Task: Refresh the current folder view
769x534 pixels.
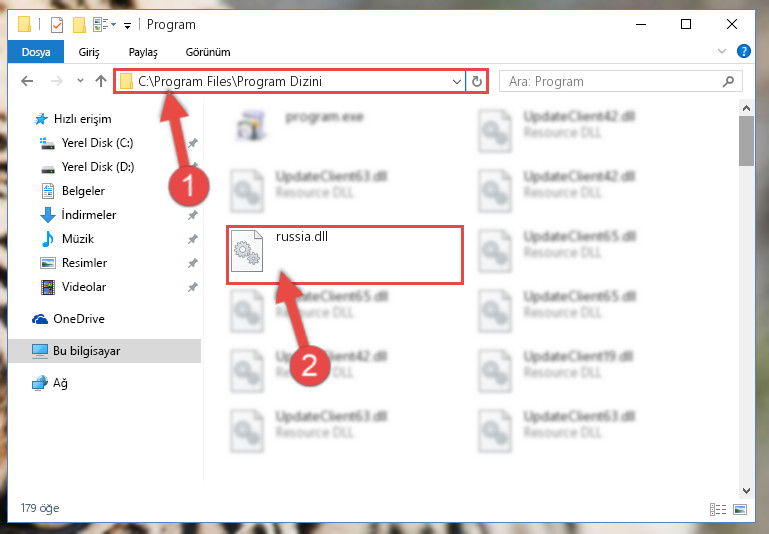Action: tap(477, 81)
